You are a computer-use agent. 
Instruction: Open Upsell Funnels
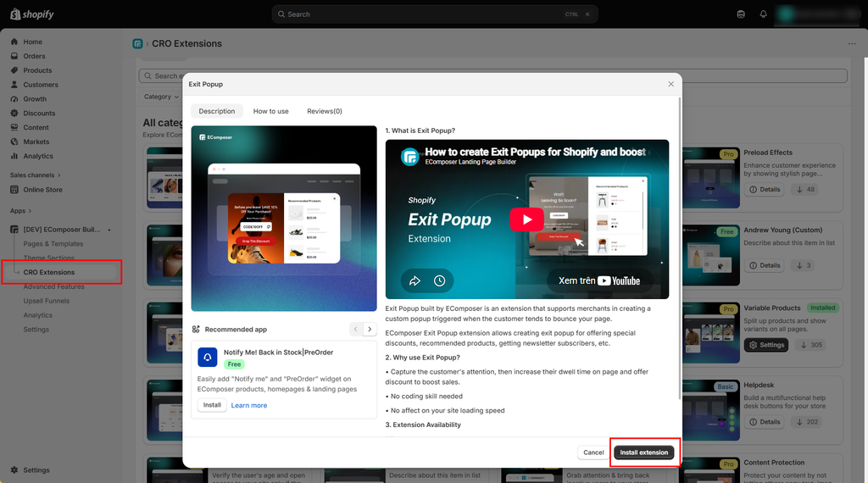(47, 301)
